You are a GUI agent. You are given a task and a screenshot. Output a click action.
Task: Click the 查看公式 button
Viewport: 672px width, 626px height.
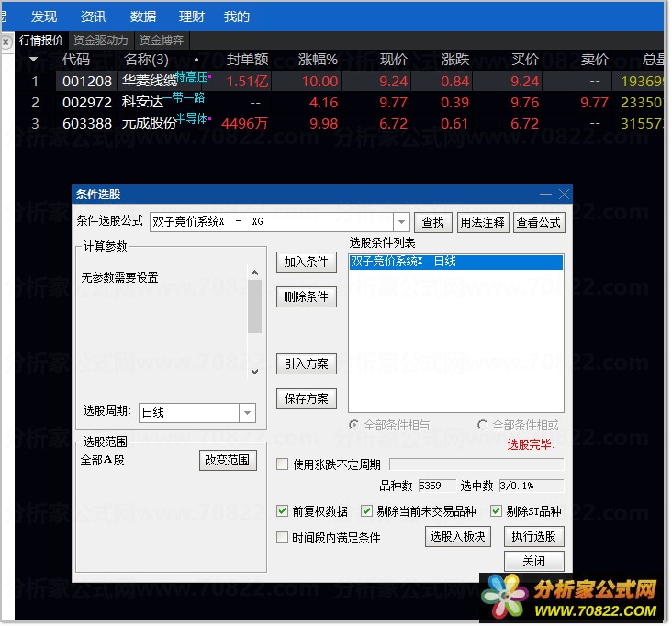[539, 222]
